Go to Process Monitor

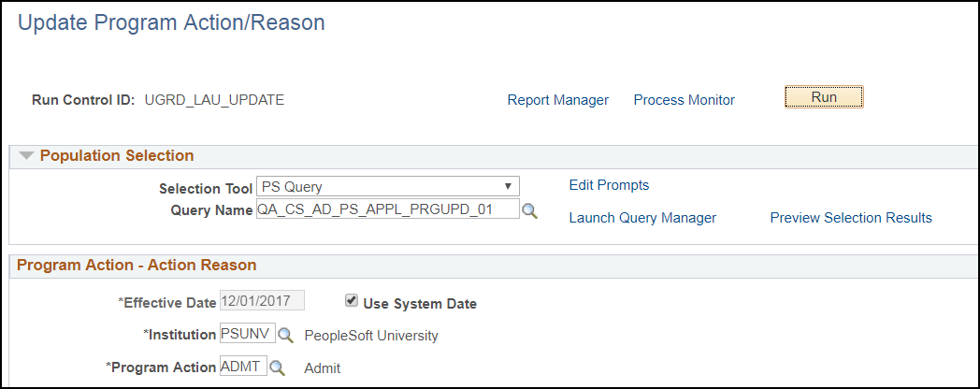click(x=684, y=100)
